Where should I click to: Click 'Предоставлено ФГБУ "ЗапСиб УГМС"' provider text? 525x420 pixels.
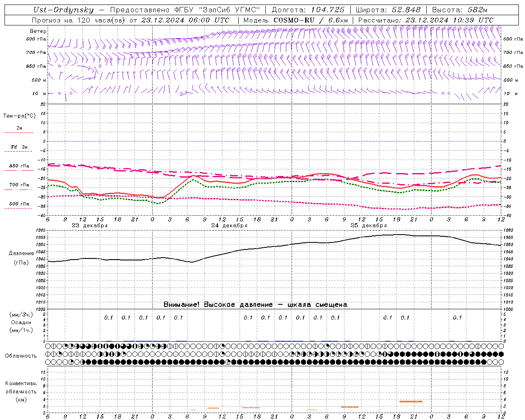click(185, 10)
